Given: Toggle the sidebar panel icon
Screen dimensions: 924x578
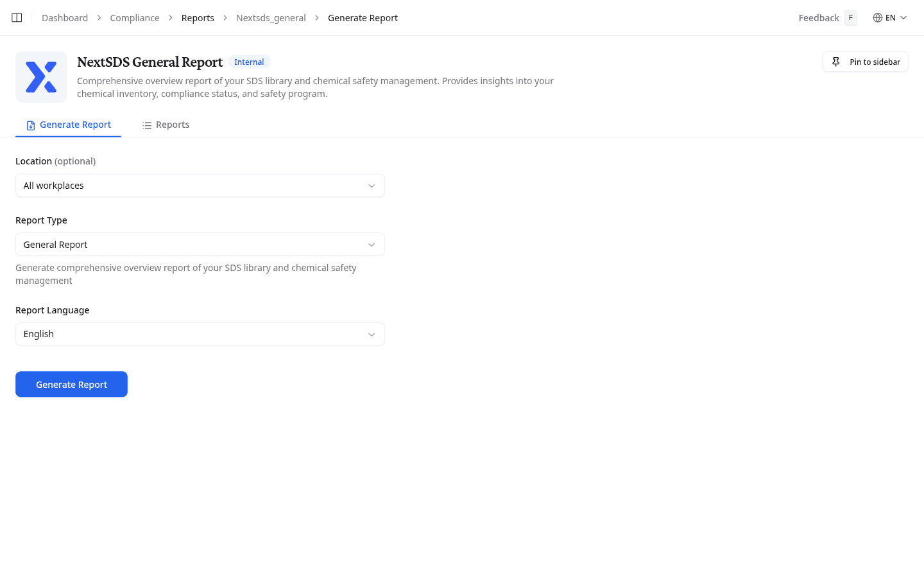Looking at the screenshot, I should [x=17, y=18].
